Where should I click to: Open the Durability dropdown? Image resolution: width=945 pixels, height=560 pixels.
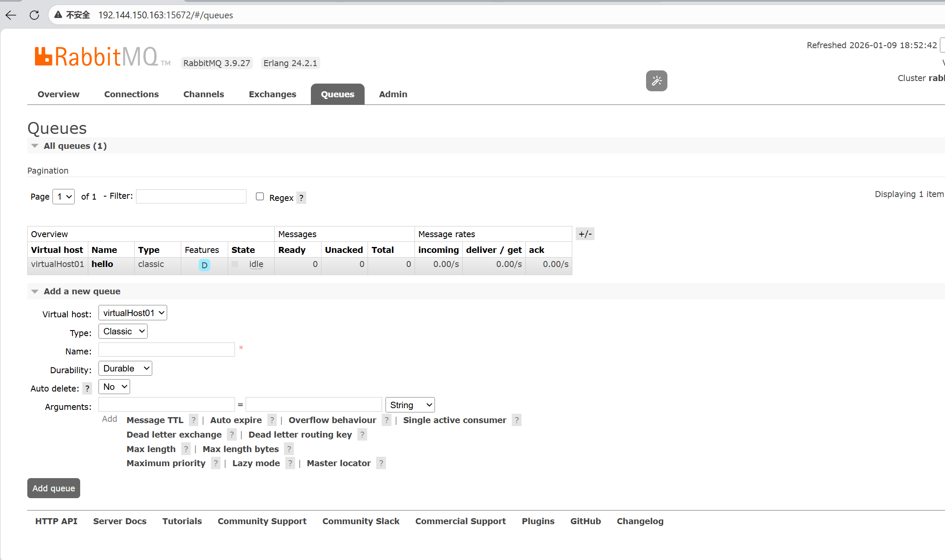tap(125, 368)
